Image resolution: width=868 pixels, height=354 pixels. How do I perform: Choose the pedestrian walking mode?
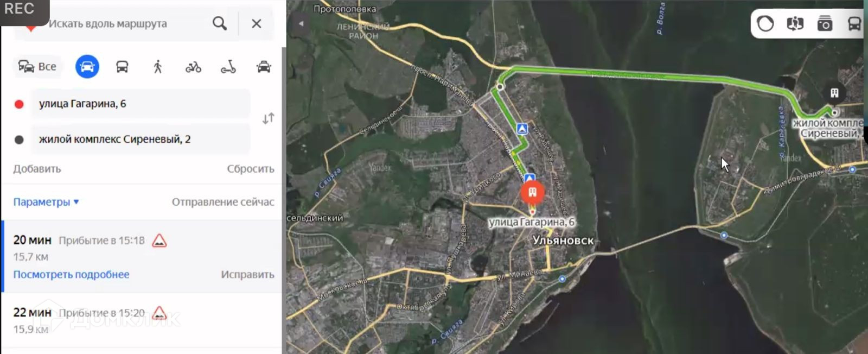(157, 67)
